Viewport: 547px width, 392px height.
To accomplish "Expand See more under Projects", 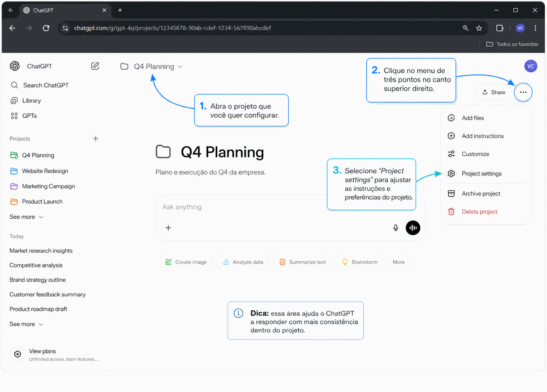I will point(26,217).
